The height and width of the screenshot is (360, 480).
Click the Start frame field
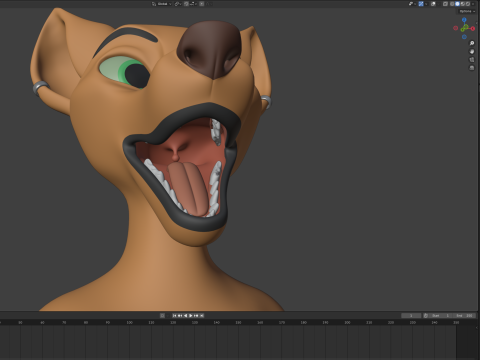(x=440, y=315)
